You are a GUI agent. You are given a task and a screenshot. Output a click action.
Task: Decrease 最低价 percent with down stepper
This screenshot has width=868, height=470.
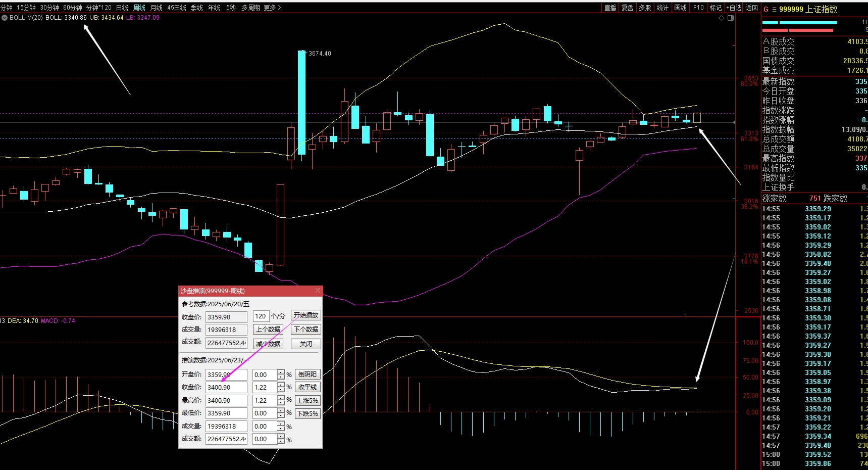[x=281, y=415]
